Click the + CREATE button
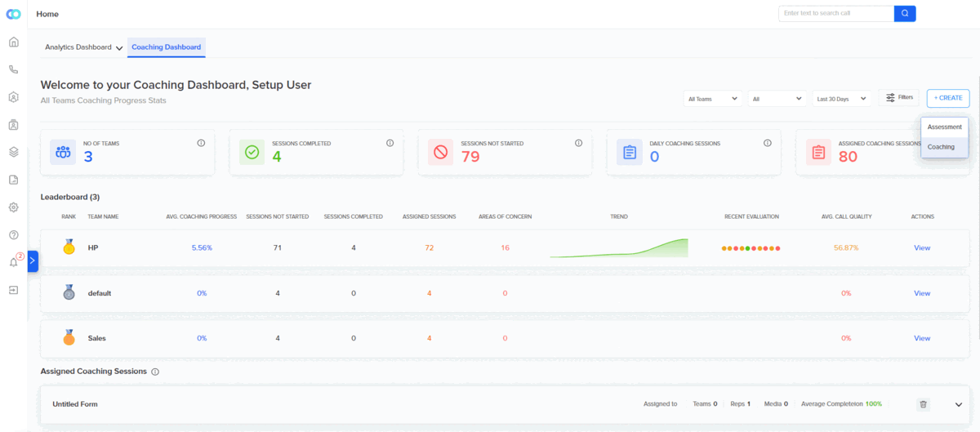 [948, 98]
